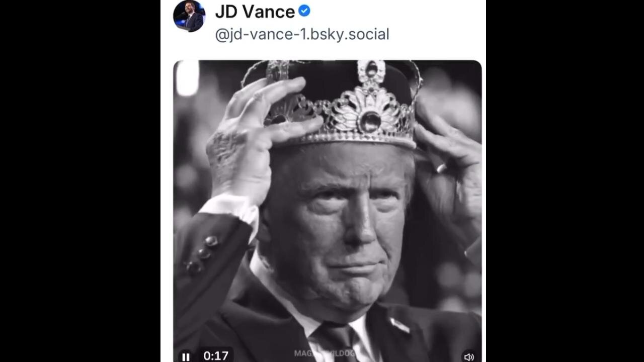
Task: Click the black letterbox area on left
Action: click(x=80, y=181)
